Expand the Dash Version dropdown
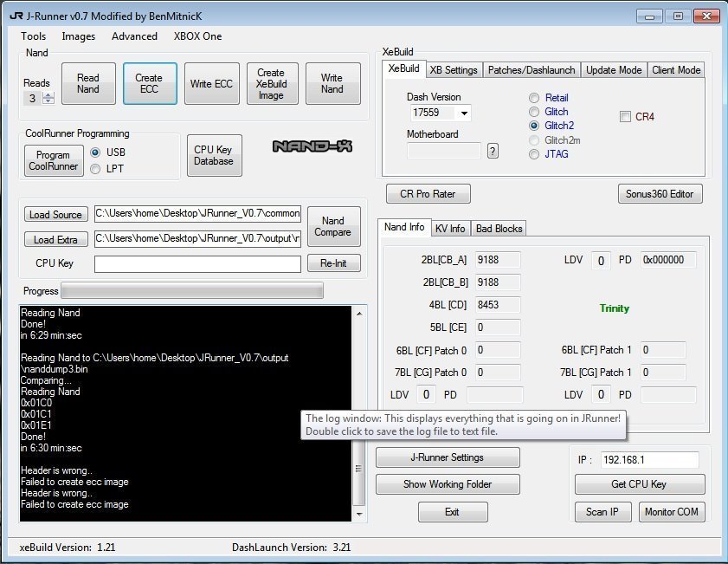 coord(463,113)
